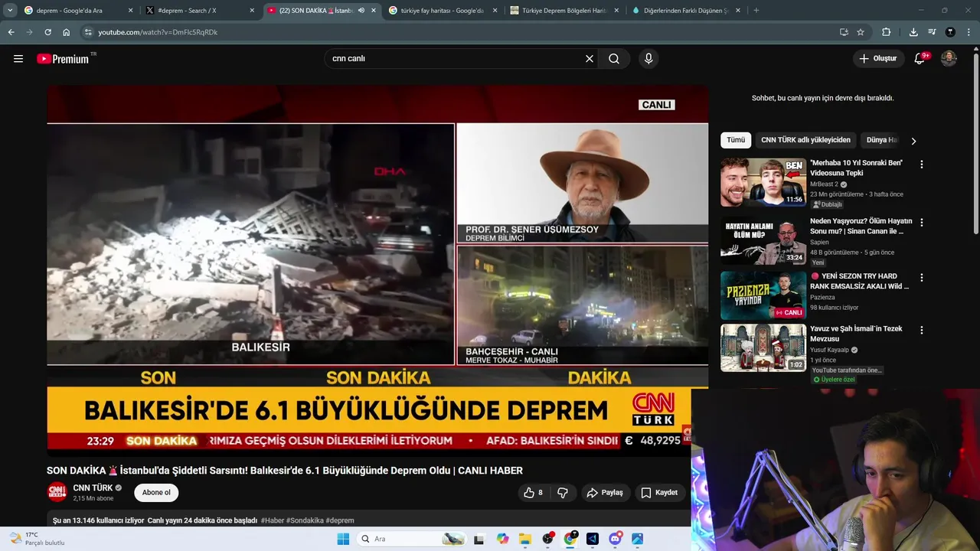This screenshot has width=980, height=551.
Task: Bookmark this page with star icon
Action: [861, 32]
